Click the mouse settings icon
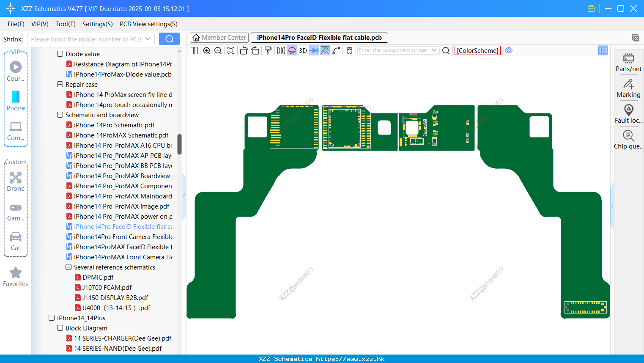 point(349,50)
